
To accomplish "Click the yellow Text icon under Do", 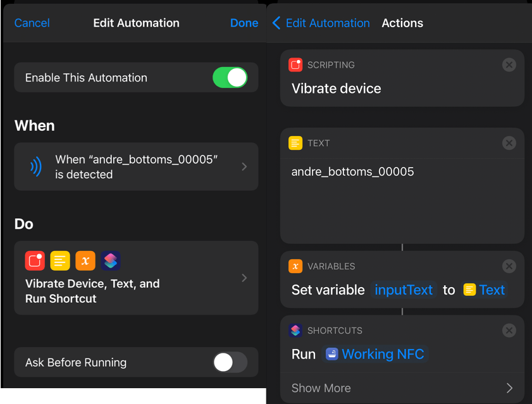I will [x=60, y=260].
